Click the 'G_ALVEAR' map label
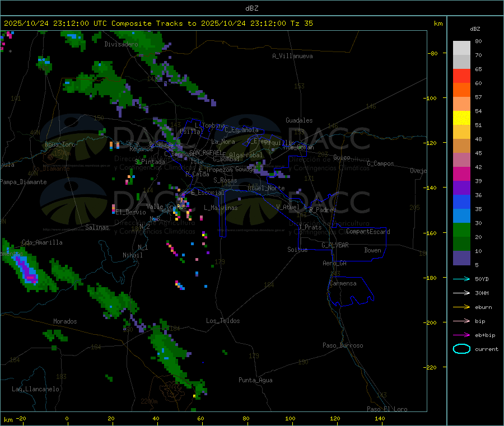Image resolution: width=504 pixels, height=426 pixels. pos(335,245)
